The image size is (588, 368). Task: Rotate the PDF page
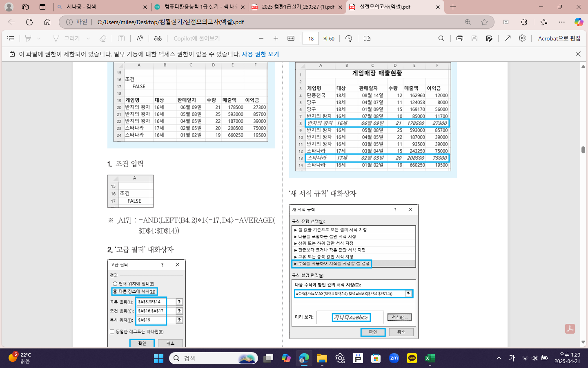(x=349, y=38)
